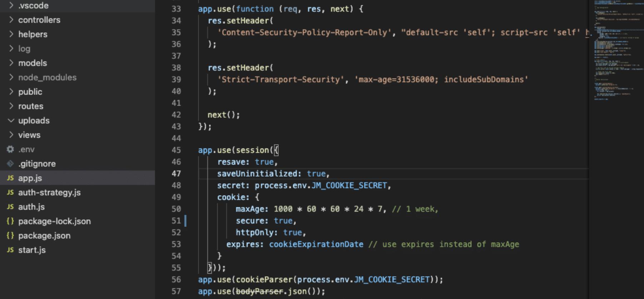644x299 pixels.
Task: Click the '// 1 week,' comment
Action: [x=415, y=209]
